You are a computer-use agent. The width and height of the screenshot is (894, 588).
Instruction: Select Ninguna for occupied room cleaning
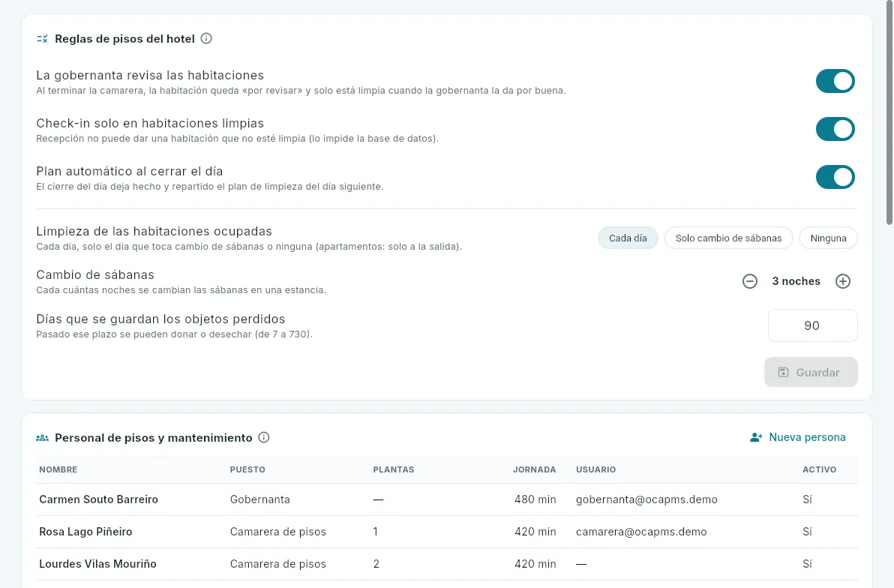coord(829,238)
